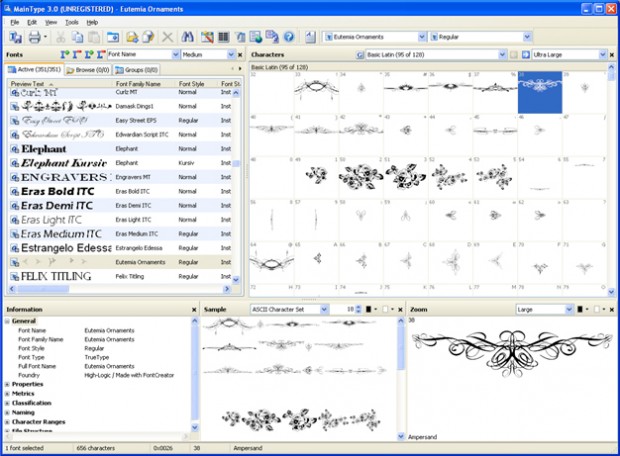Click the Sample size stepper arrows
This screenshot has height=456, width=620.
point(358,309)
